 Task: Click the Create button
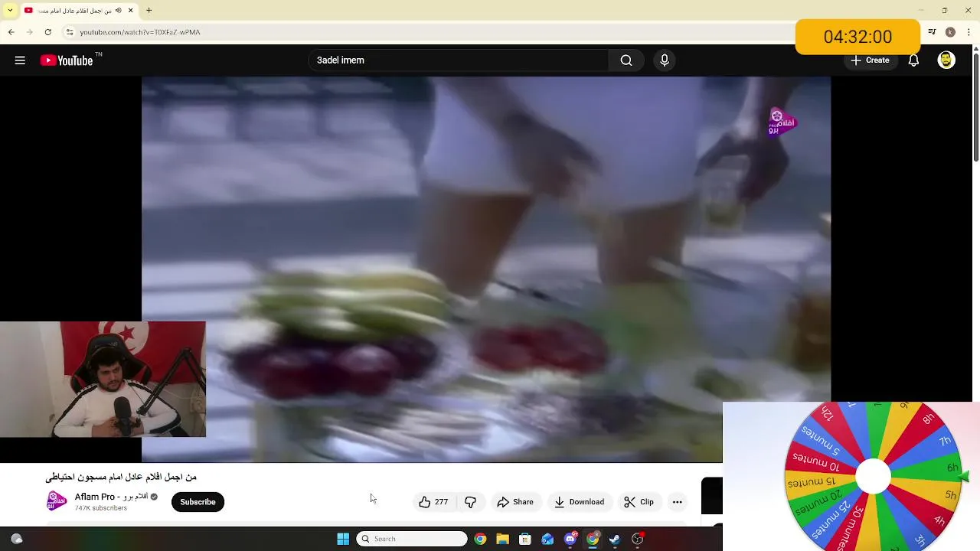870,60
